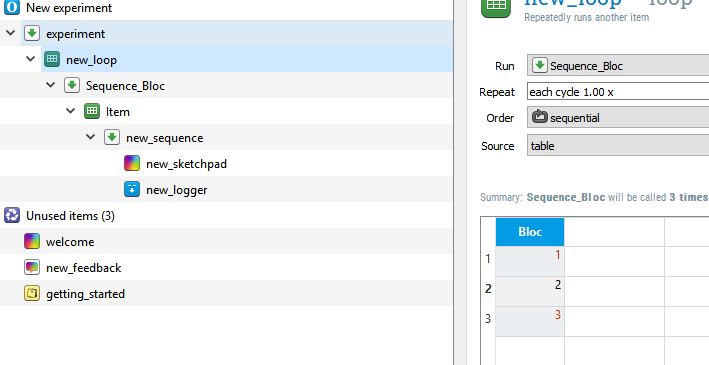Screen dimensions: 709x365
Task: Click the Item loop green icon
Action: pyautogui.click(x=92, y=111)
